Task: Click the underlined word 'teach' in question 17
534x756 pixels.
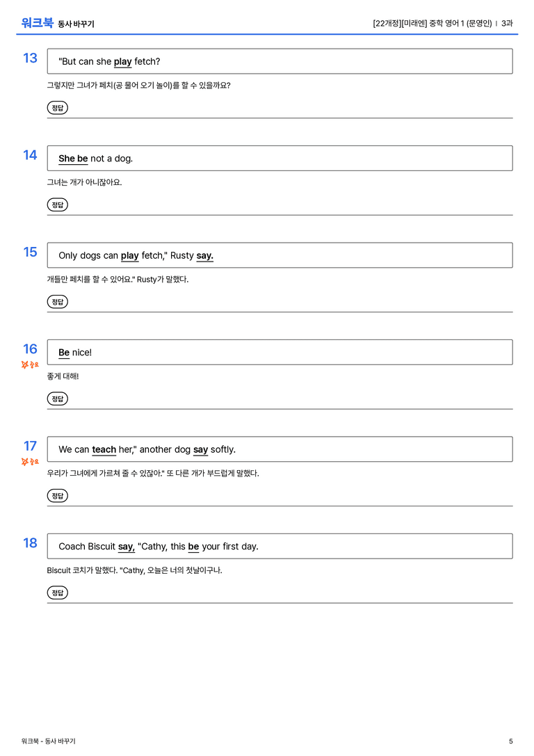Action: [104, 450]
